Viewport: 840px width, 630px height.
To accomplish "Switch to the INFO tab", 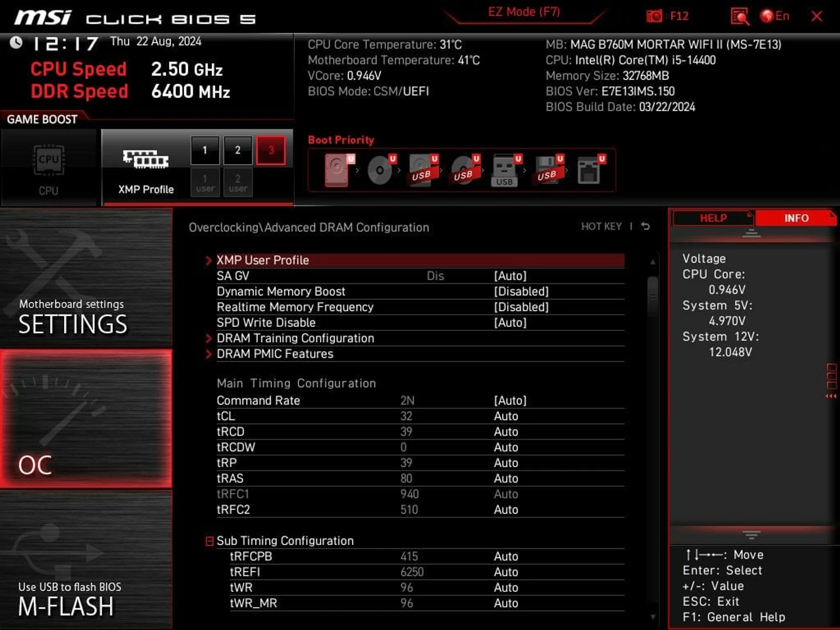I will (x=796, y=218).
